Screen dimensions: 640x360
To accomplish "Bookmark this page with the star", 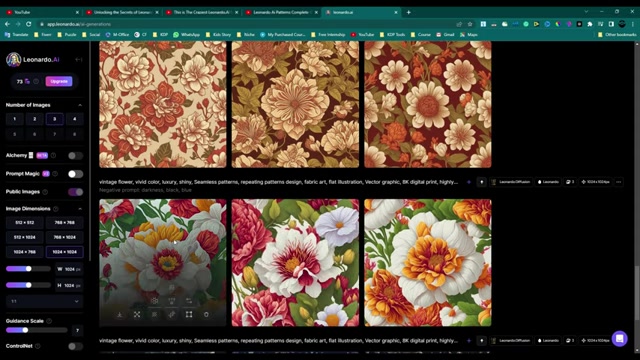I will [470, 24].
